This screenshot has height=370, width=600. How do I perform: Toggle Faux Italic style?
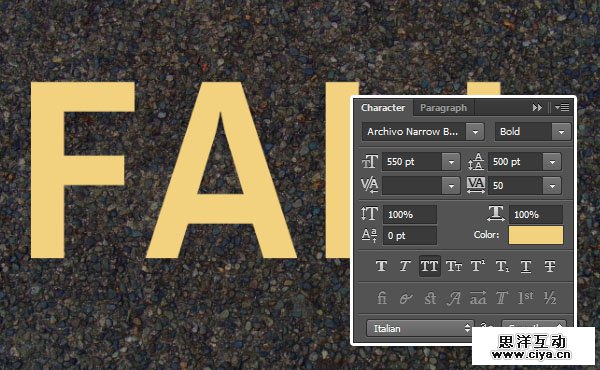405,266
